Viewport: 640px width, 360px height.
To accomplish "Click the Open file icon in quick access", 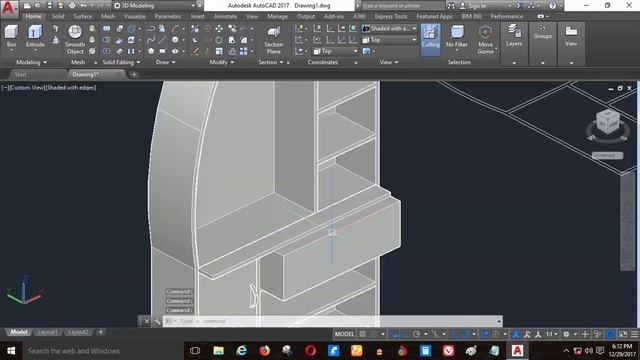I will pyautogui.click(x=38, y=6).
